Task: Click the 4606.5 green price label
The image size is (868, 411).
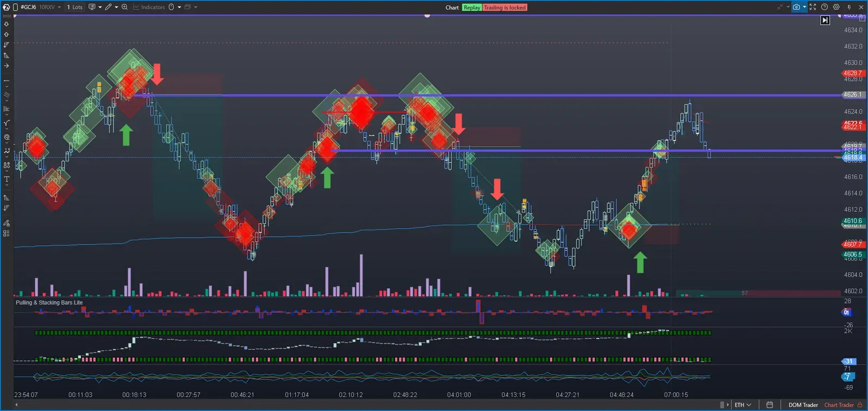Action: point(852,255)
